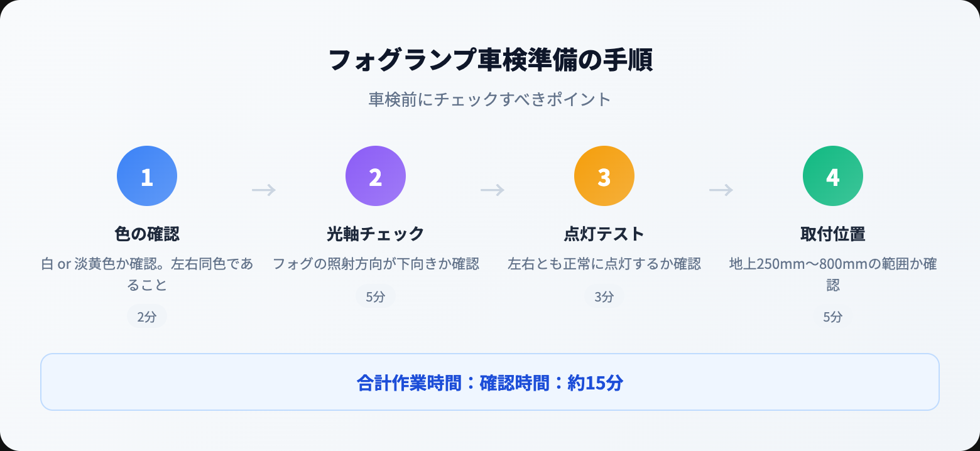Screen dimensions: 980x451
Task: Click the orange step 3 circle
Action: tap(604, 176)
